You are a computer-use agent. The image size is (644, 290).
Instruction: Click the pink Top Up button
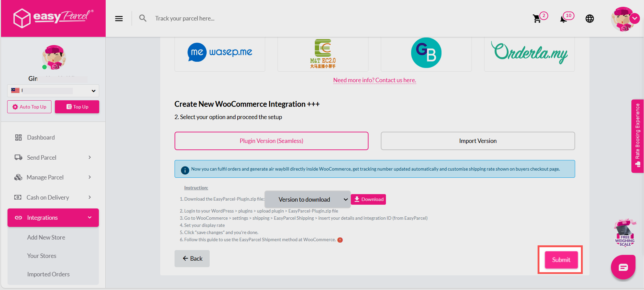(77, 107)
